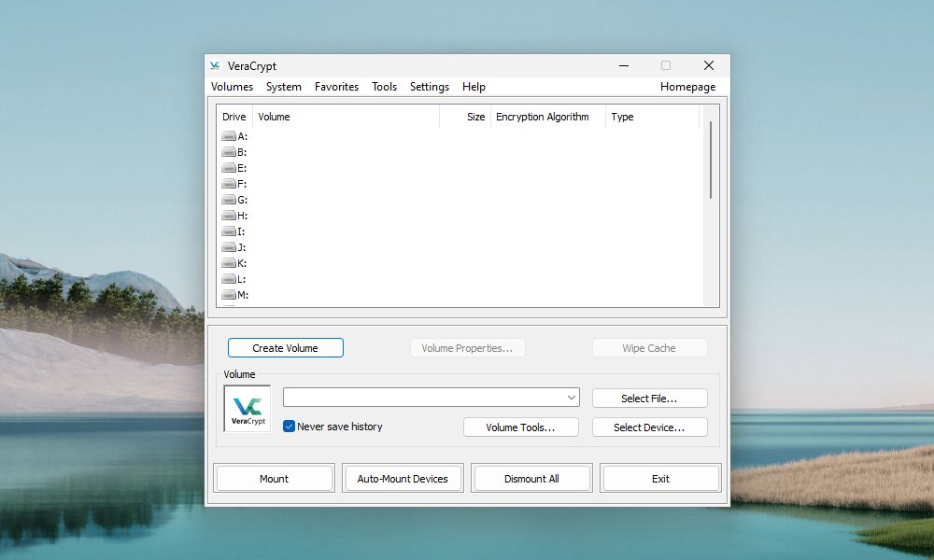Click the Exit button
The width and height of the screenshot is (934, 560).
pos(660,479)
